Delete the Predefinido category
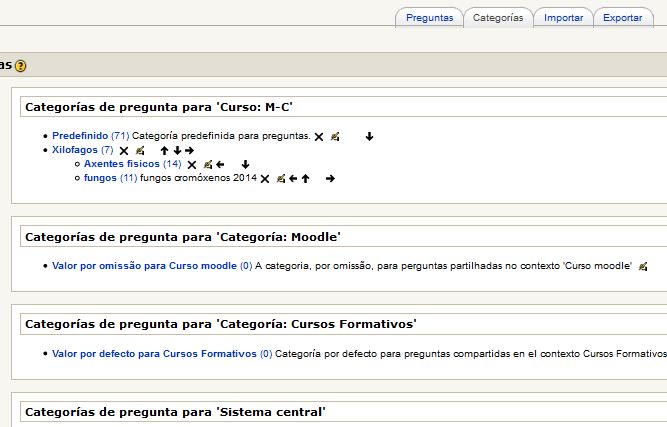This screenshot has height=427, width=667. (319, 137)
